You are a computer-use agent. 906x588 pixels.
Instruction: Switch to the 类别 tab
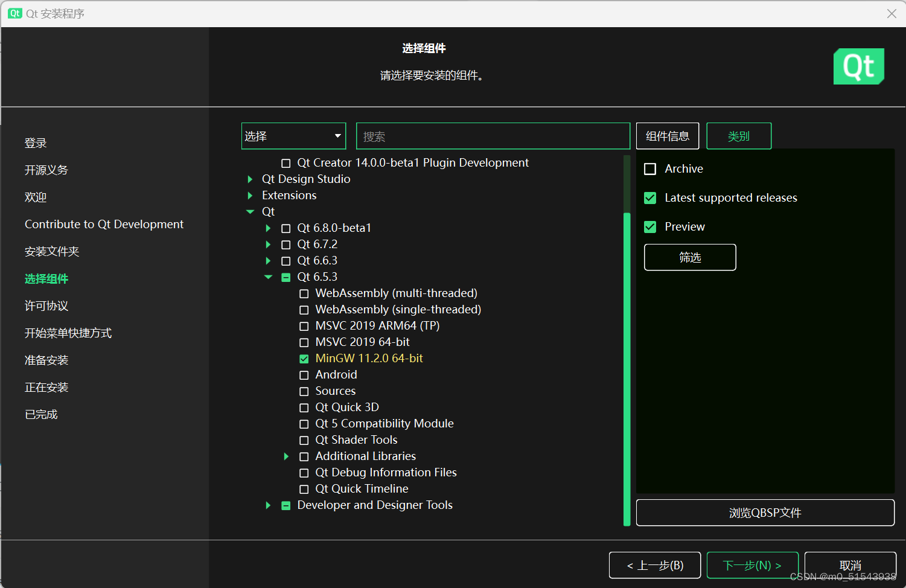pyautogui.click(x=739, y=136)
